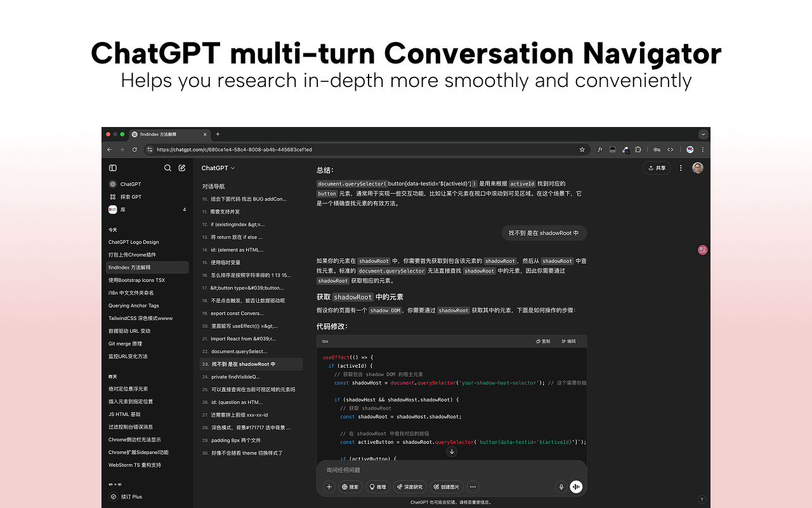Image resolution: width=812 pixels, height=508 pixels.
Task: Jump to navigator item 10 结合下面代码
Action: click(251, 199)
